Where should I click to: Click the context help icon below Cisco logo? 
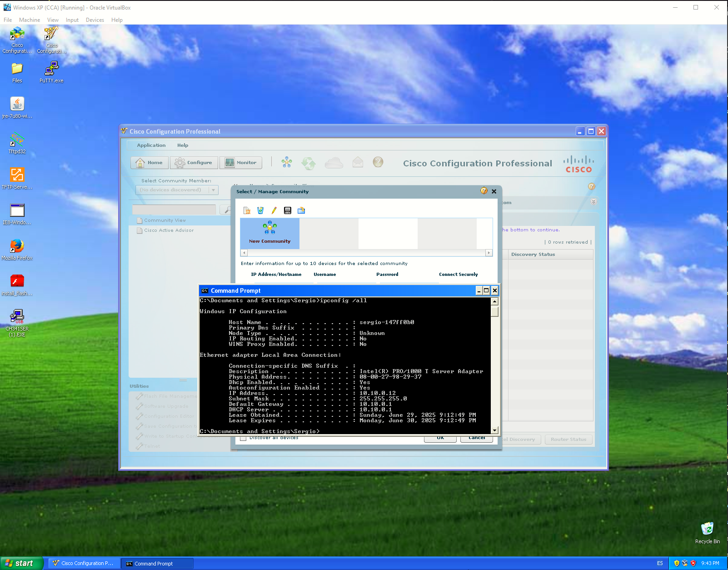(x=591, y=186)
